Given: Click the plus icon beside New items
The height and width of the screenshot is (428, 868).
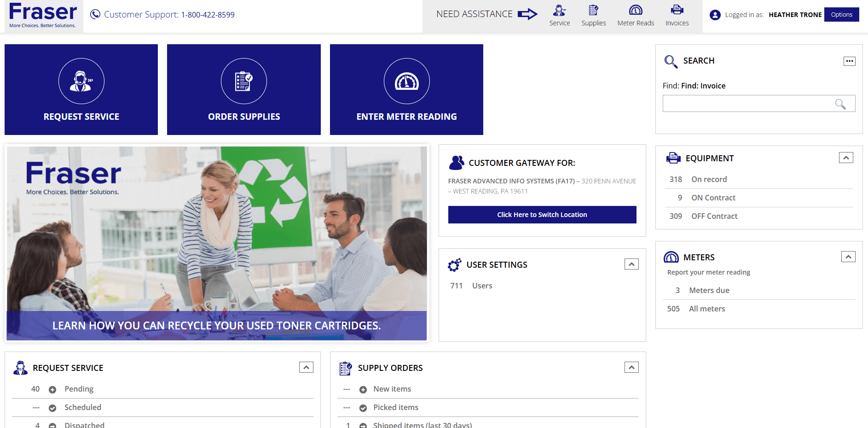Looking at the screenshot, I should coord(363,390).
